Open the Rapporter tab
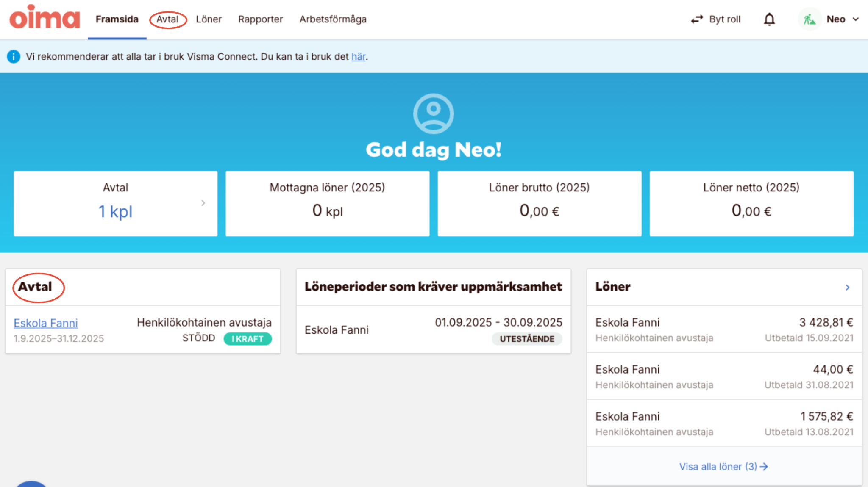 (260, 19)
